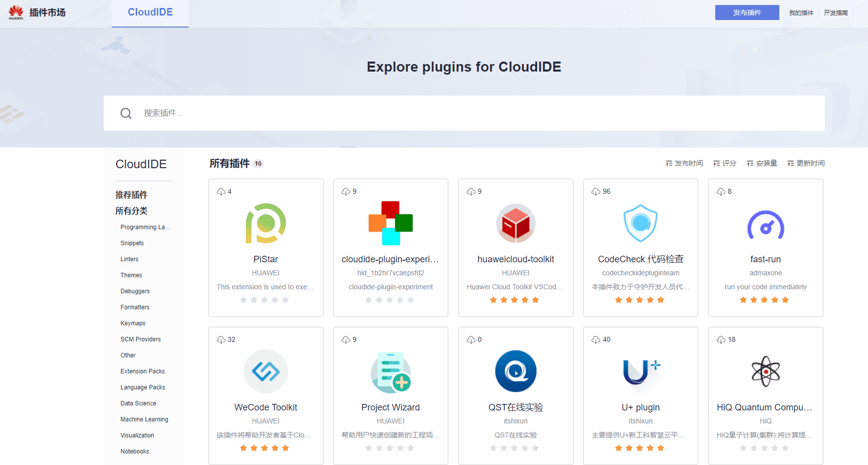Screen dimensions: 868x465
Task: Filter by Debuggers category
Action: [135, 291]
